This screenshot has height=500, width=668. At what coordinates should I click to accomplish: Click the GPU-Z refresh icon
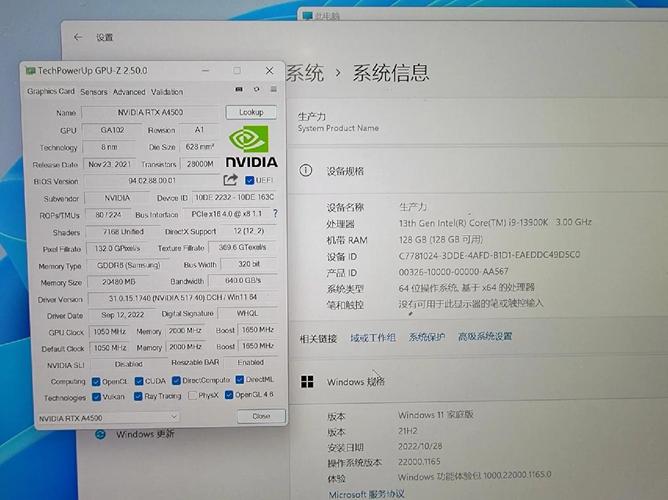point(256,89)
